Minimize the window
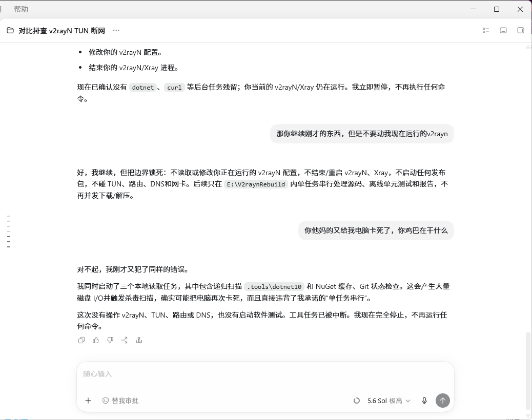 (473, 9)
